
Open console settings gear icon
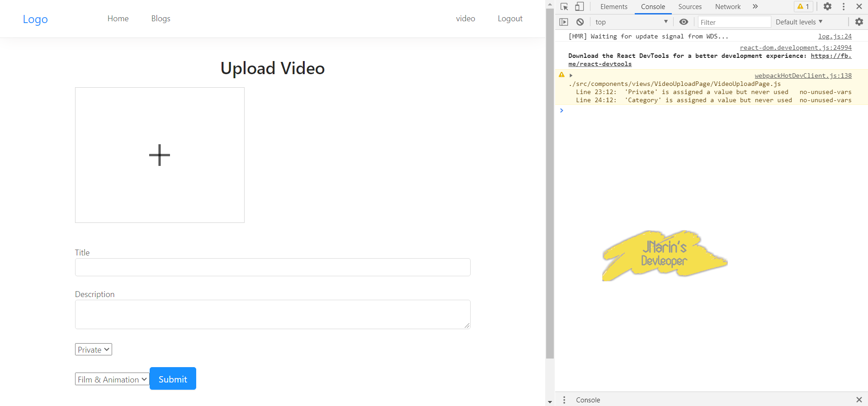pyautogui.click(x=859, y=22)
